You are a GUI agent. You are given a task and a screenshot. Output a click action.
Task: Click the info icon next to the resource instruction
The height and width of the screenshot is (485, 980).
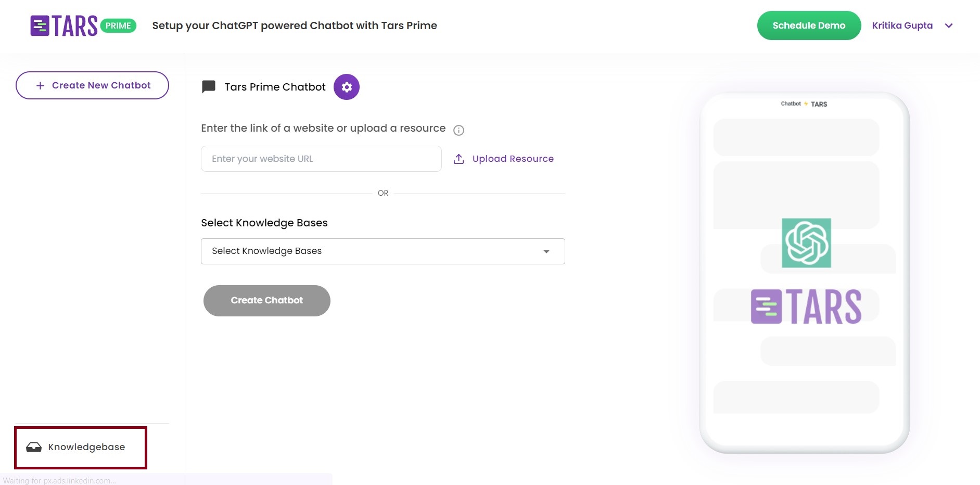point(459,130)
